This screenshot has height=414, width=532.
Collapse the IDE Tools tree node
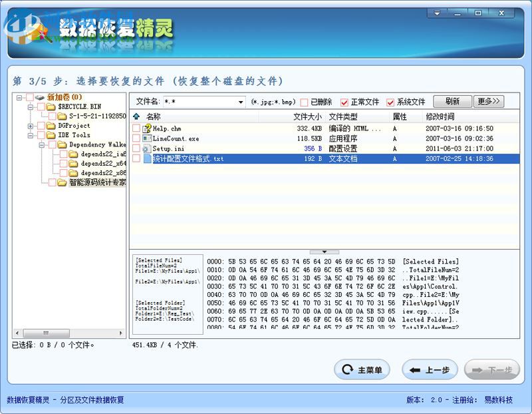30,136
